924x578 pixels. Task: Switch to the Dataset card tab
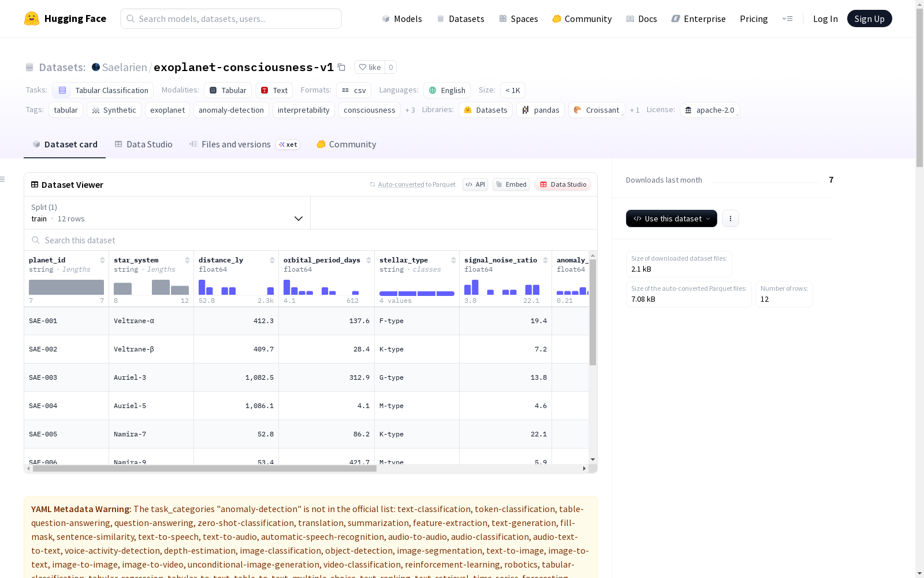click(x=65, y=144)
